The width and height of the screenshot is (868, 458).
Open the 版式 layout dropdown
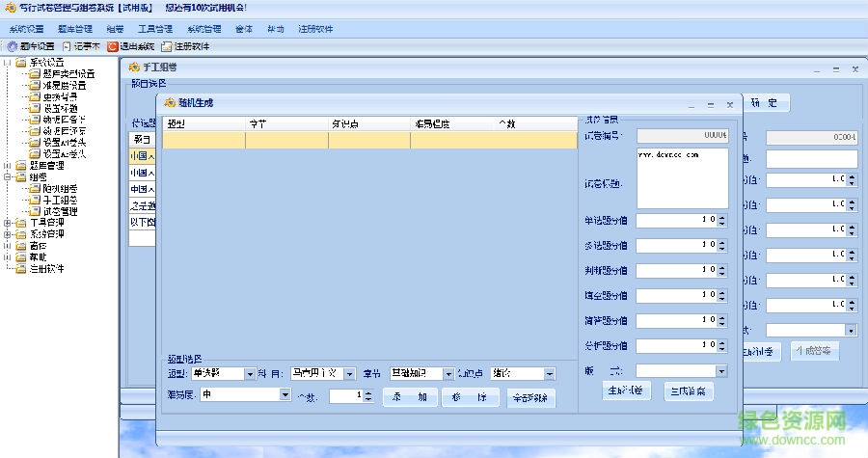pyautogui.click(x=721, y=370)
